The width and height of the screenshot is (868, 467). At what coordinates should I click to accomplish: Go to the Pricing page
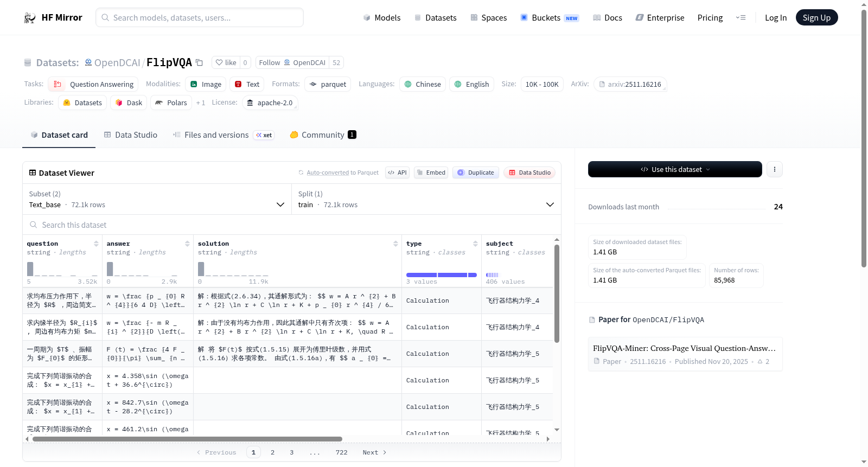[710, 18]
